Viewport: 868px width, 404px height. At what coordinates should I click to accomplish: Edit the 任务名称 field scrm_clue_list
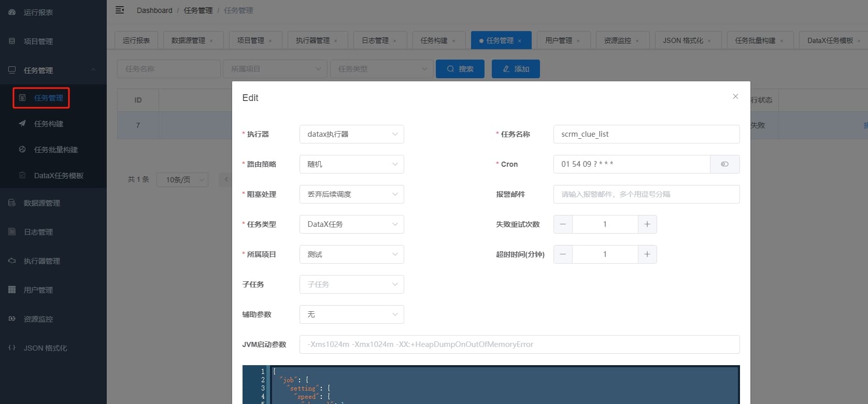[x=647, y=134]
